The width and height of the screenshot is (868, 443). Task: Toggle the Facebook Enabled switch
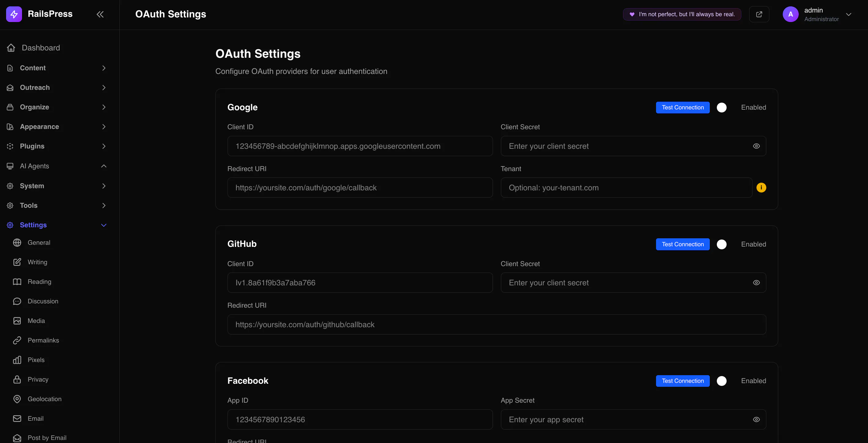(722, 381)
